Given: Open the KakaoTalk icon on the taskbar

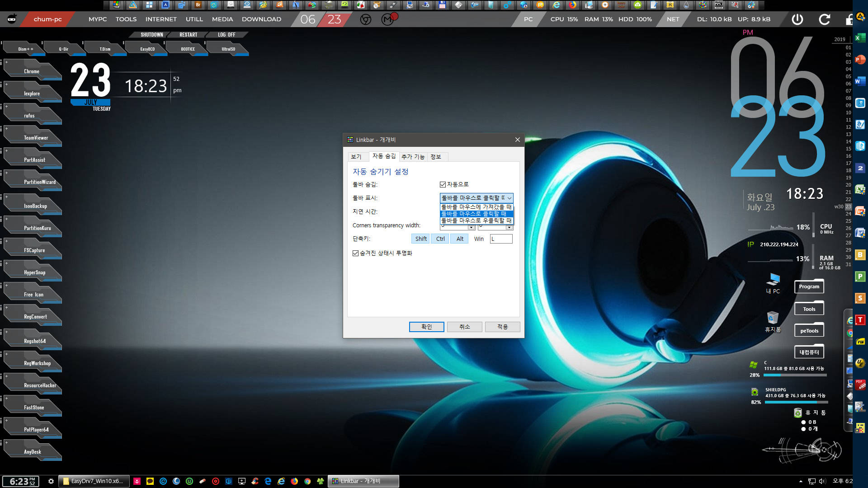Looking at the screenshot, I should (x=150, y=481).
